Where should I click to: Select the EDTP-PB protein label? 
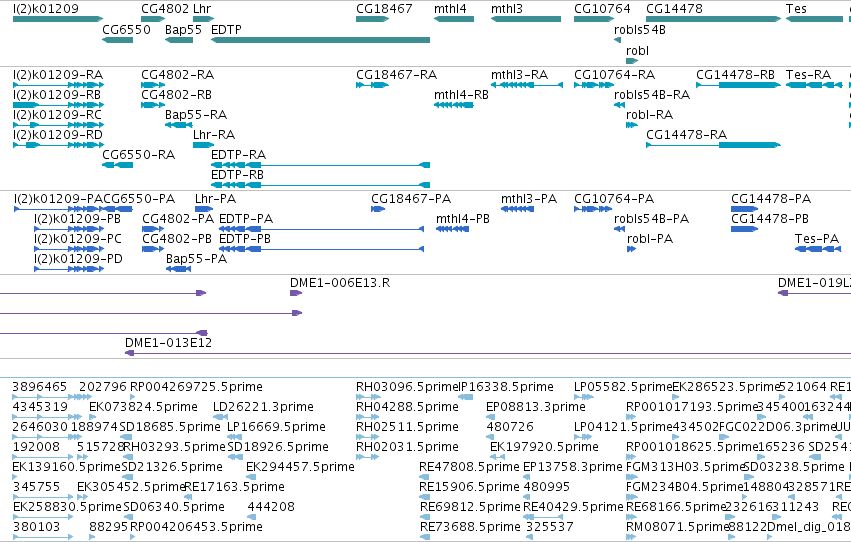245,239
